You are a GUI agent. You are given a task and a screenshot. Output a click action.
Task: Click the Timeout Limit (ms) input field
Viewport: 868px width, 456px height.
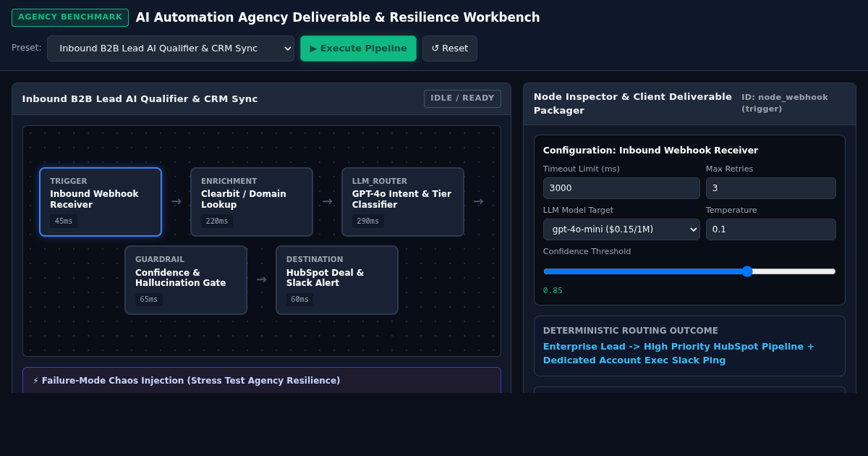pyautogui.click(x=621, y=188)
